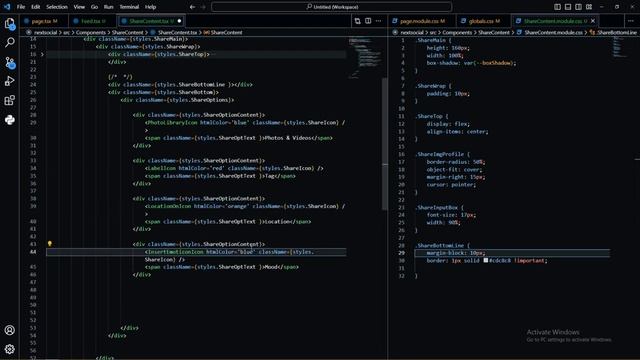Open ShareContent.module.css breadcrumb dropdown
Screen dimensions: 640x360
tap(553, 32)
